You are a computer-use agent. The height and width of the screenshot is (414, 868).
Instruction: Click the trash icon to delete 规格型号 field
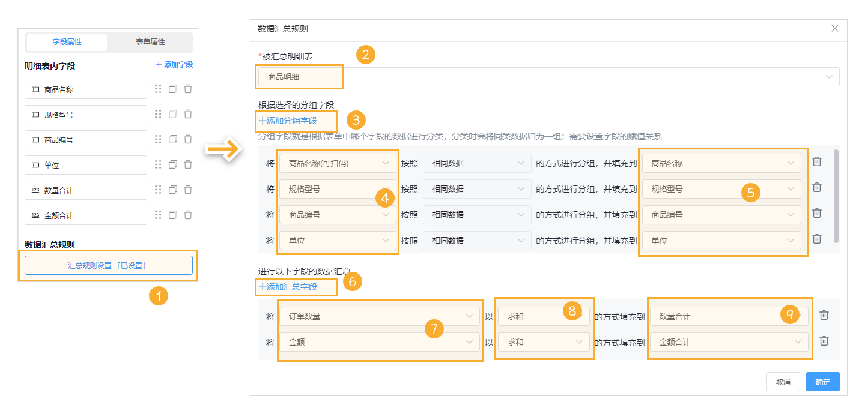188,114
